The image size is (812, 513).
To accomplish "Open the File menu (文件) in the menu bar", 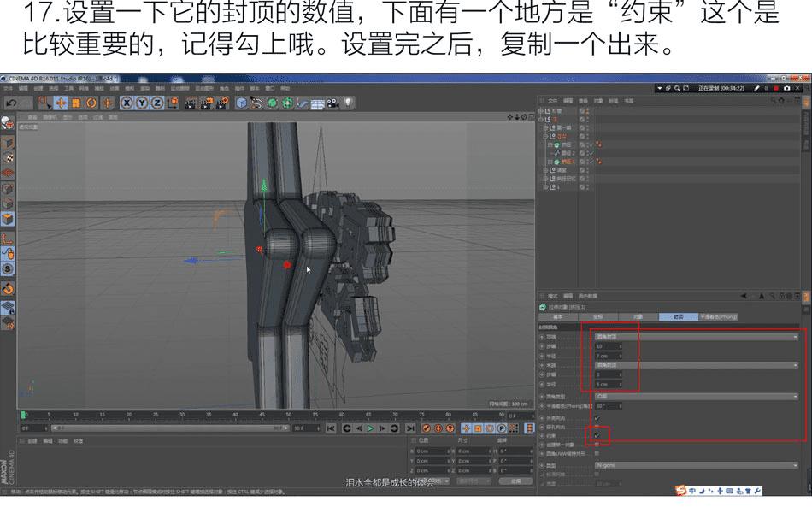I will click(x=8, y=89).
